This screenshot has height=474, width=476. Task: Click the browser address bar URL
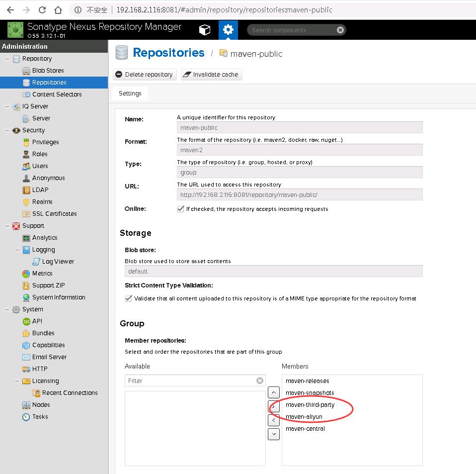(224, 10)
